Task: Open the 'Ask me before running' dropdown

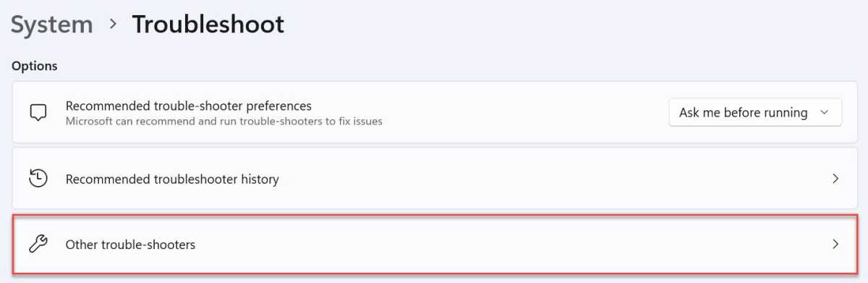Action: (755, 113)
